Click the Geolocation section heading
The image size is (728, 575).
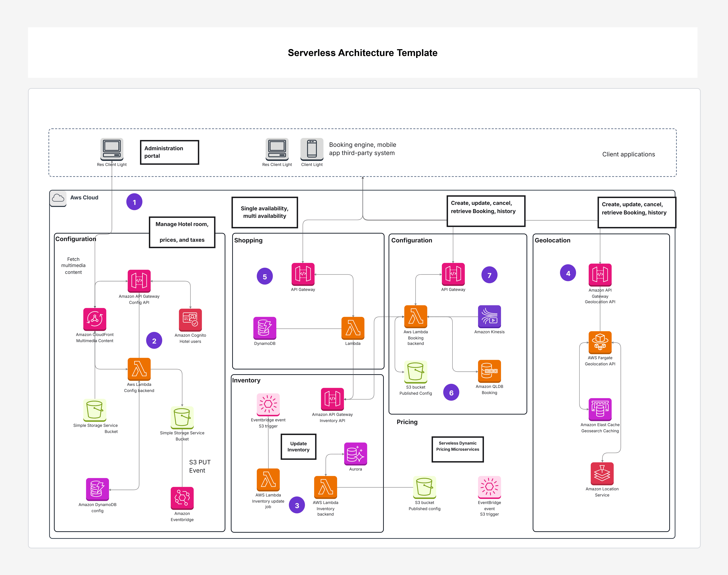(x=552, y=240)
